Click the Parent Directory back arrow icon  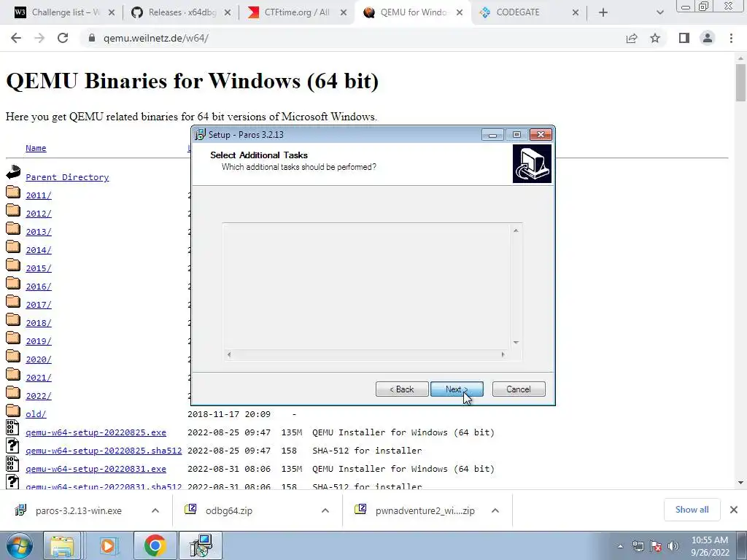tap(13, 172)
